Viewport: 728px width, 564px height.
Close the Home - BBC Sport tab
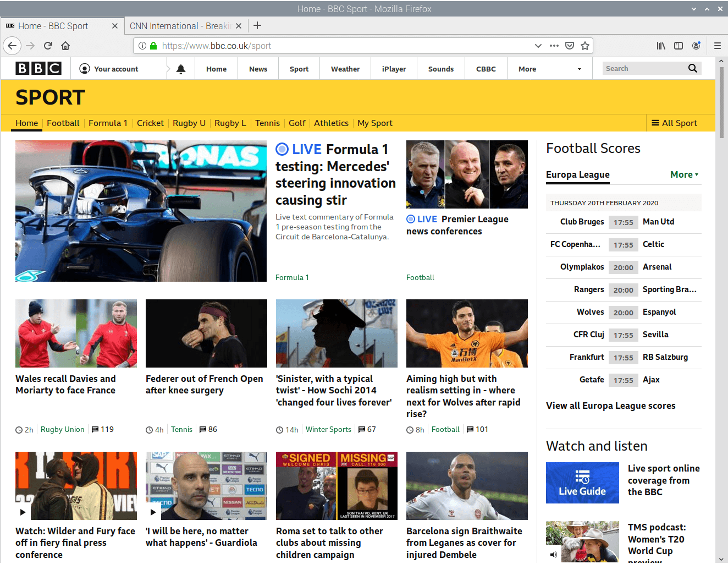pyautogui.click(x=115, y=26)
